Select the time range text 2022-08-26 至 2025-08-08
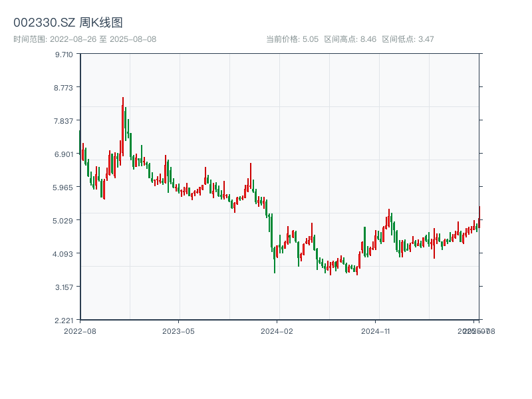532x399 pixels. click(103, 39)
